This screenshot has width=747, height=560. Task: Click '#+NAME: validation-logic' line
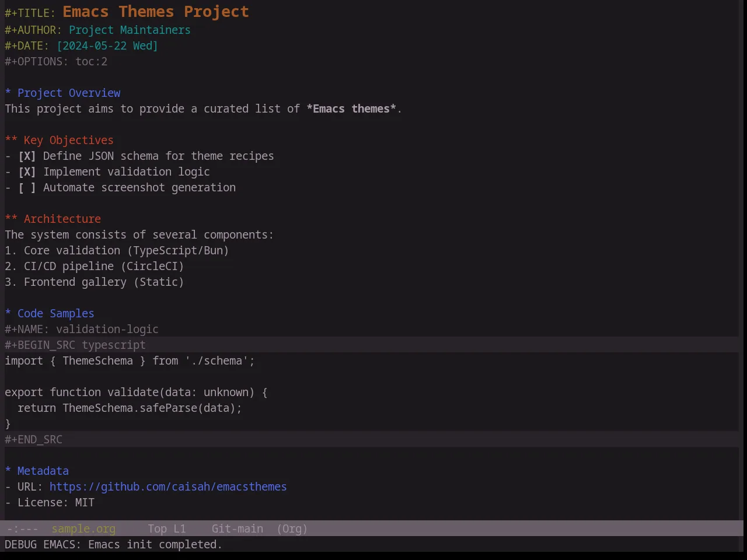[x=82, y=329]
